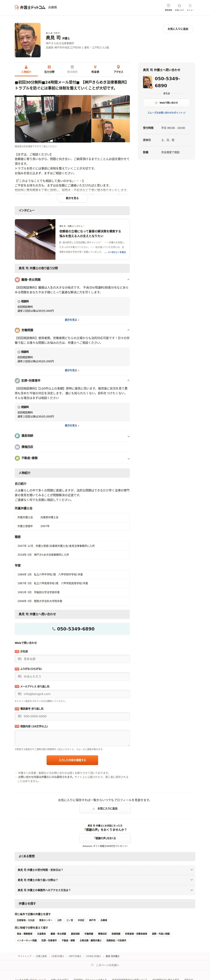Open the 閲覧履歴 history icon

coord(168,5)
